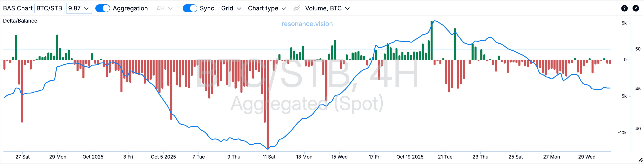
Task: Expand the Volume, BTC selector
Action: click(327, 8)
